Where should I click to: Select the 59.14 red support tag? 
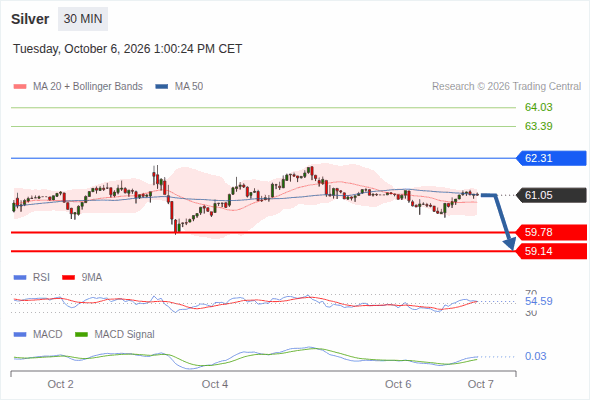(551, 251)
